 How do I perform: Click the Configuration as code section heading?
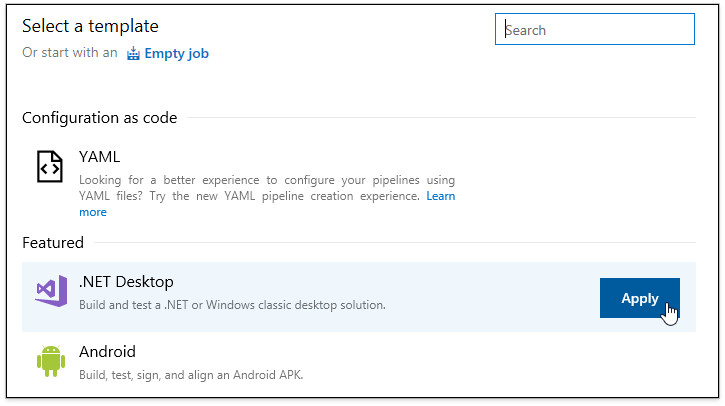point(99,118)
